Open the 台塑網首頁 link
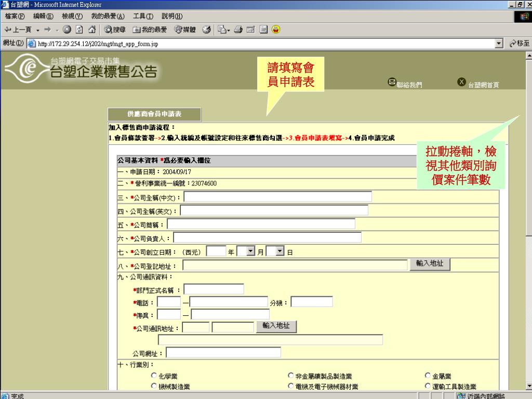This screenshot has height=399, width=532. point(483,85)
